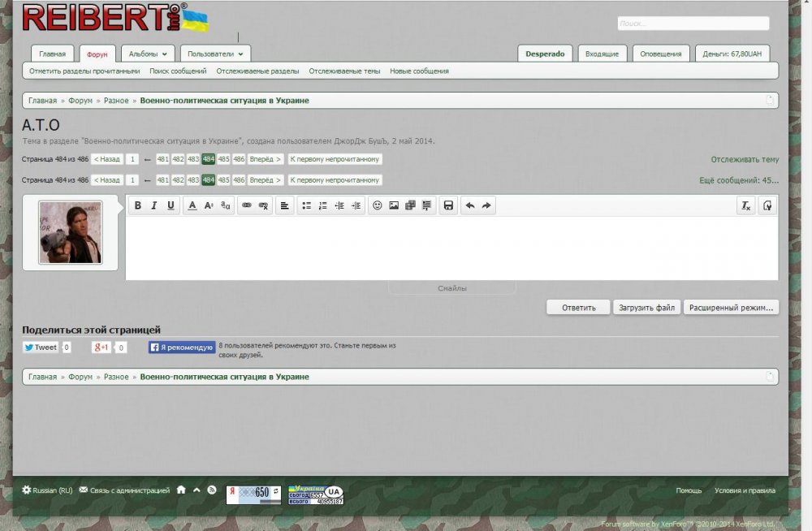This screenshot has height=531, width=812.
Task: Toggle italic text formatting
Action: 154,206
